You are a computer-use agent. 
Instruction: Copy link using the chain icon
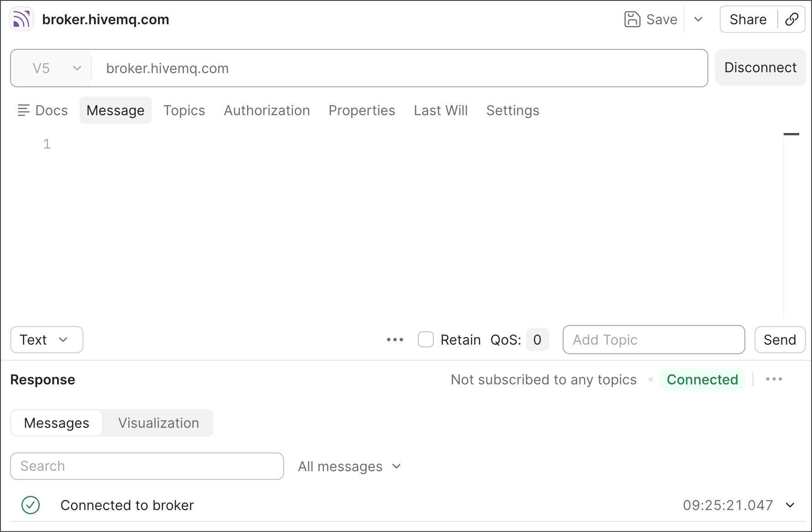(791, 19)
